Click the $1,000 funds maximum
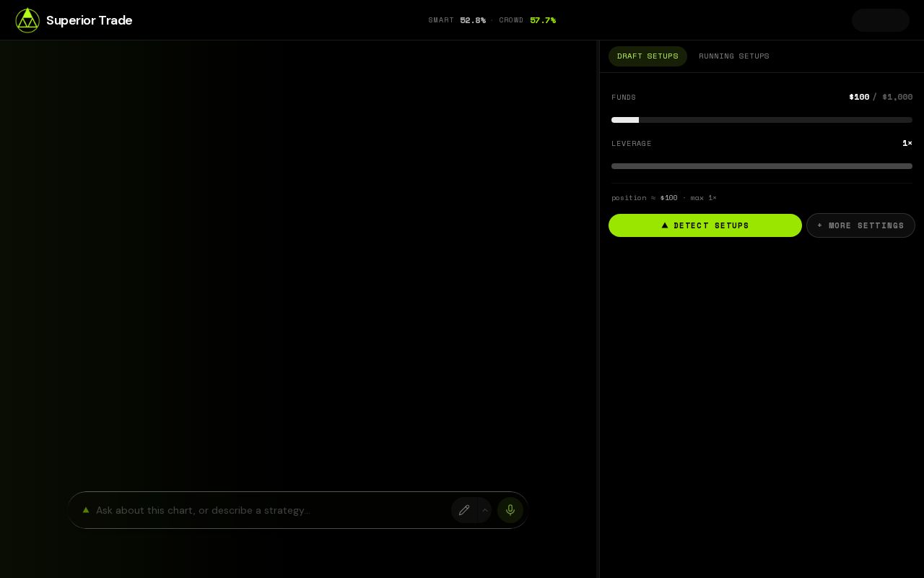 point(897,97)
